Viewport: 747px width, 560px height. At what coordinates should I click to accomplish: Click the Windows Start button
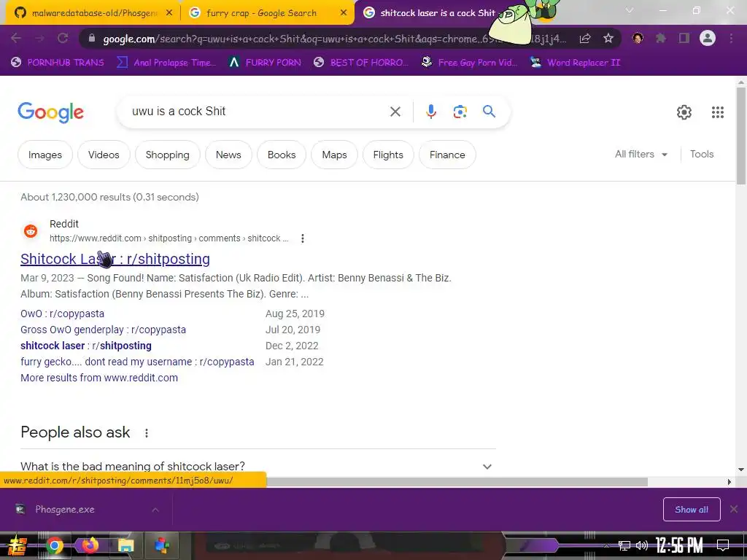18,545
